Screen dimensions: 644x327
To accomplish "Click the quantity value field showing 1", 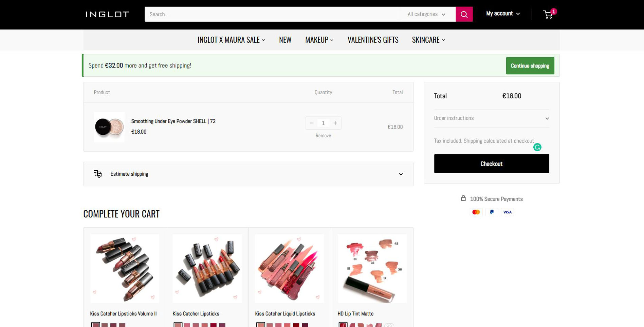I will point(323,123).
